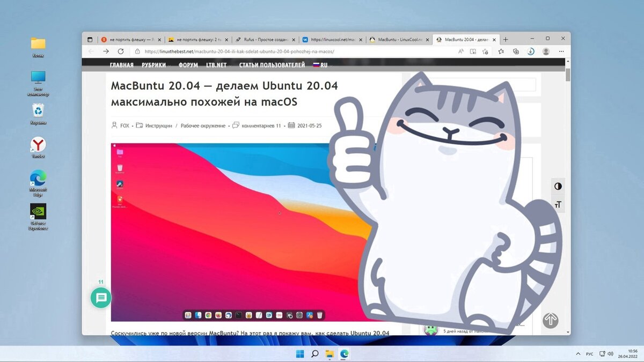Open the Microsoft Edge desktop shortcut
644x362 pixels.
[38, 183]
